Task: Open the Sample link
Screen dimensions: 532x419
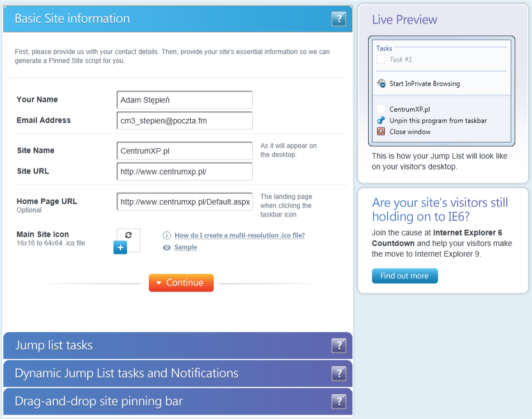Action: click(x=186, y=247)
